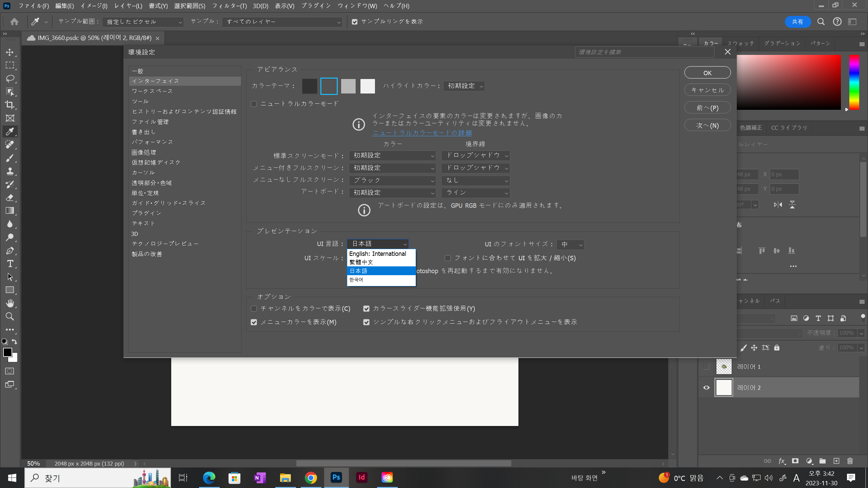Open フィルター(T) menu
Screen dimensions: 868x488
point(229,6)
